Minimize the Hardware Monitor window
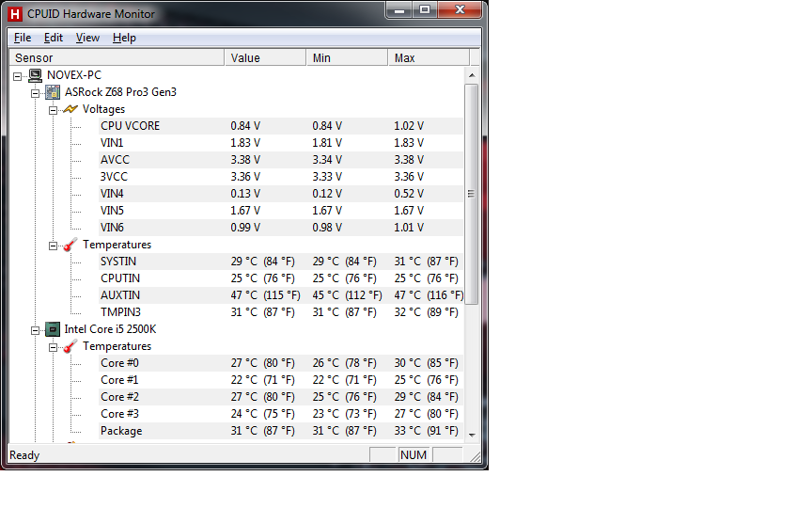The width and height of the screenshot is (812, 508). [399, 9]
